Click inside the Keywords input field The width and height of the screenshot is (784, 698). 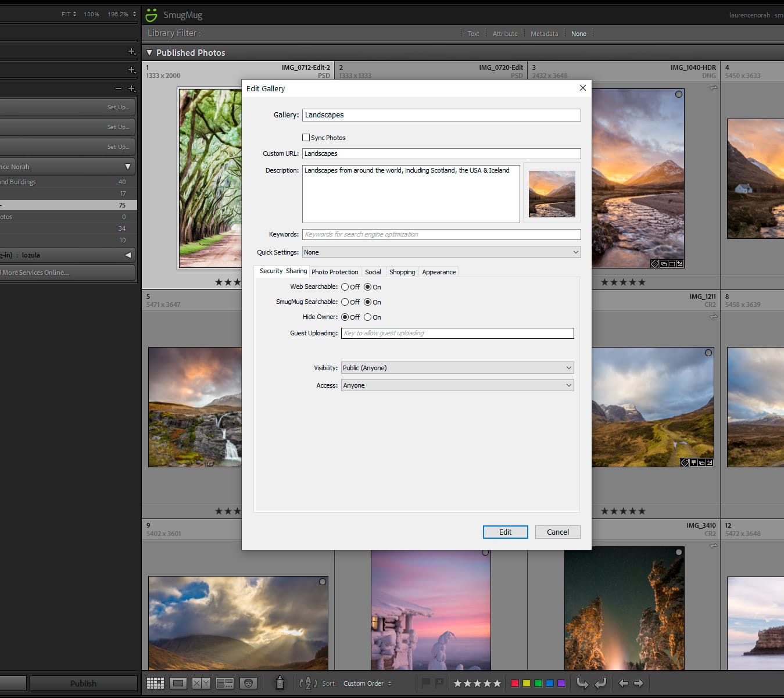441,234
